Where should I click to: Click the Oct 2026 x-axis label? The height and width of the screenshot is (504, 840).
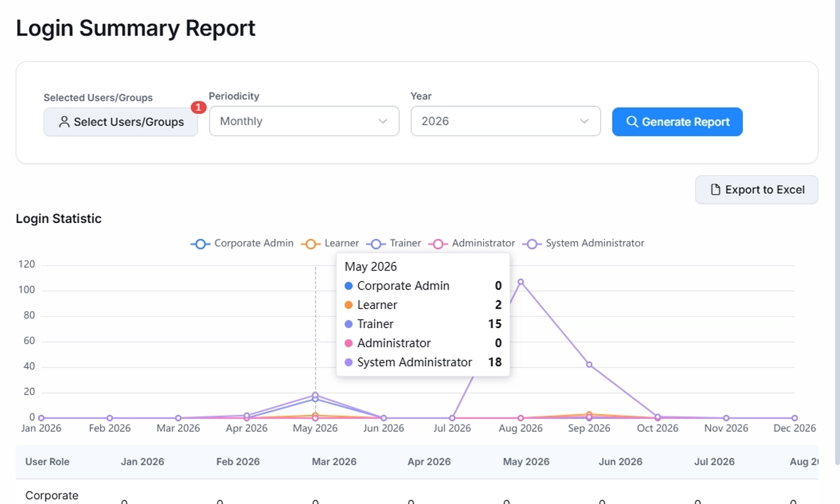(658, 429)
